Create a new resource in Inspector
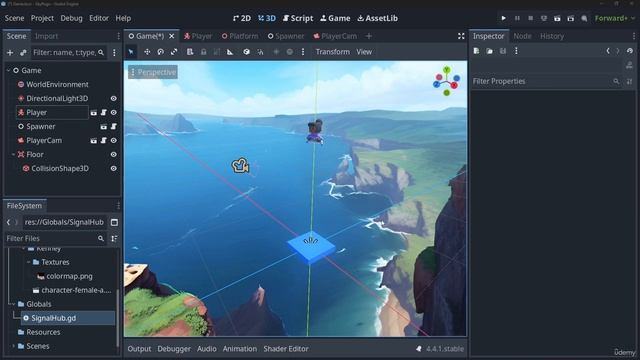The width and height of the screenshot is (640, 360). point(476,51)
